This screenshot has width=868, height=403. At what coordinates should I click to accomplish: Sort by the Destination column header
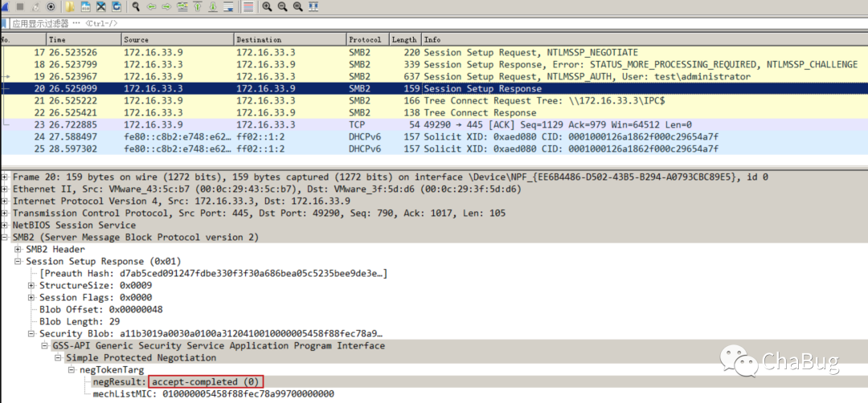click(x=290, y=40)
